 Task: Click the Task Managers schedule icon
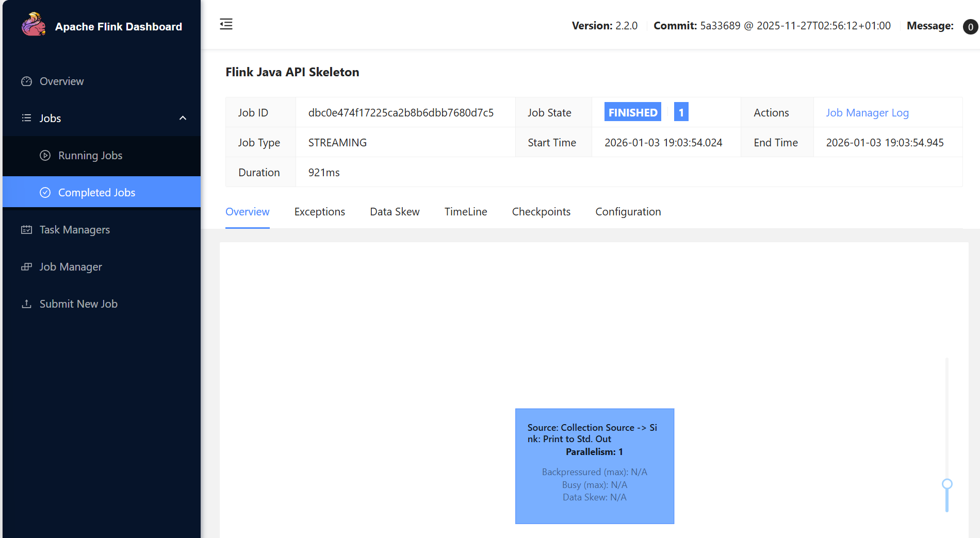coord(26,229)
